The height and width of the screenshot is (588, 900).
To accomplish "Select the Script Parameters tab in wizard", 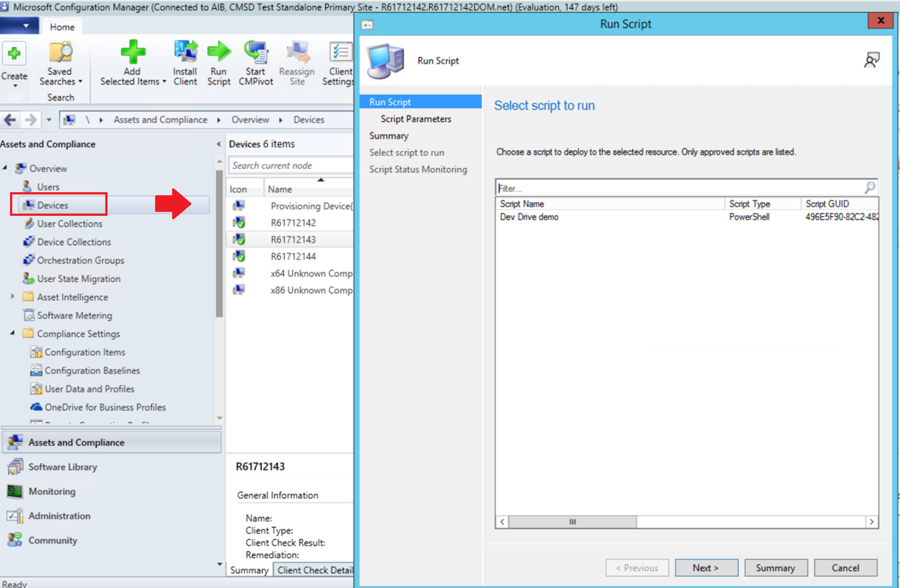I will pos(415,119).
